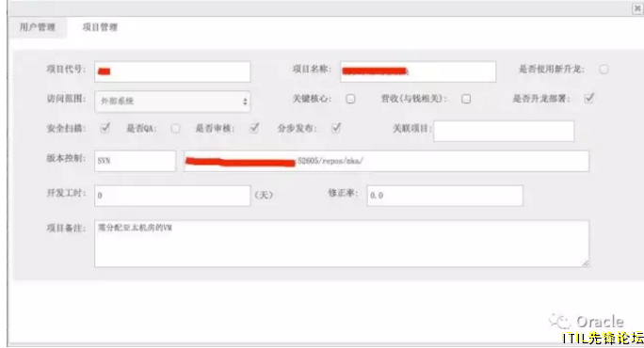Enable the 是否QA checkbox
The height and width of the screenshot is (348, 644).
tap(175, 129)
